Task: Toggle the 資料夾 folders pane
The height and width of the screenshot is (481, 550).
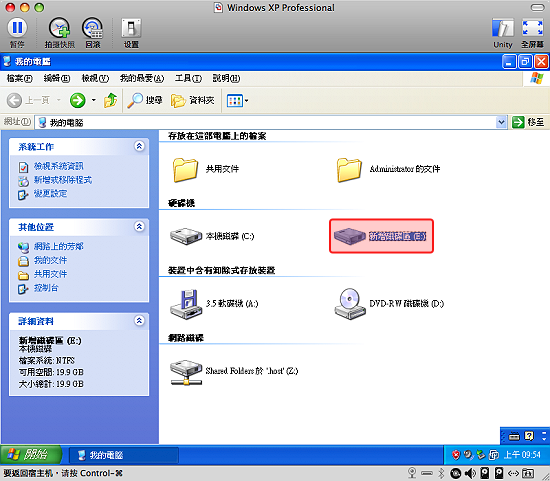Action: click(x=193, y=100)
